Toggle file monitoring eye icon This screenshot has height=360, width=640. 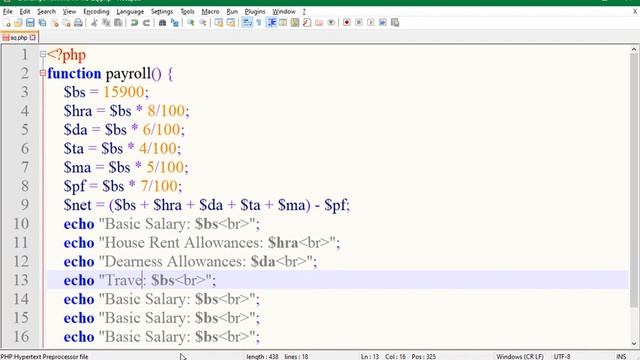pos(331,23)
